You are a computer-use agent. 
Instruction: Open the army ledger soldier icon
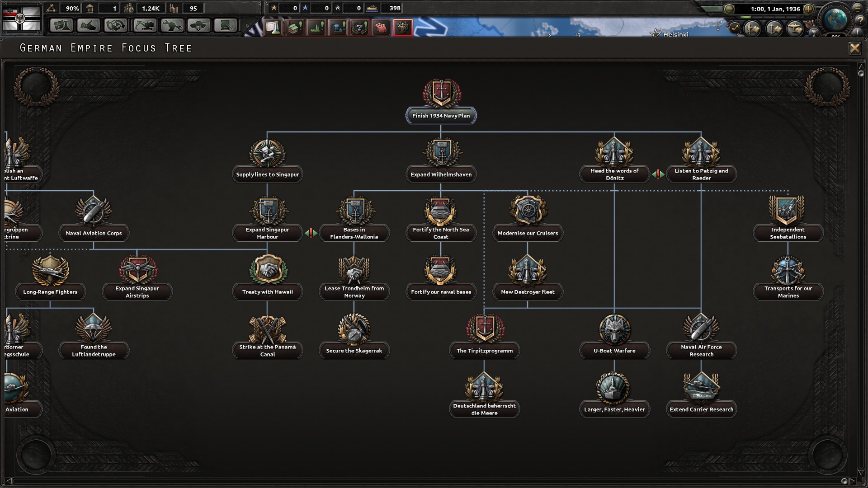tap(753, 28)
